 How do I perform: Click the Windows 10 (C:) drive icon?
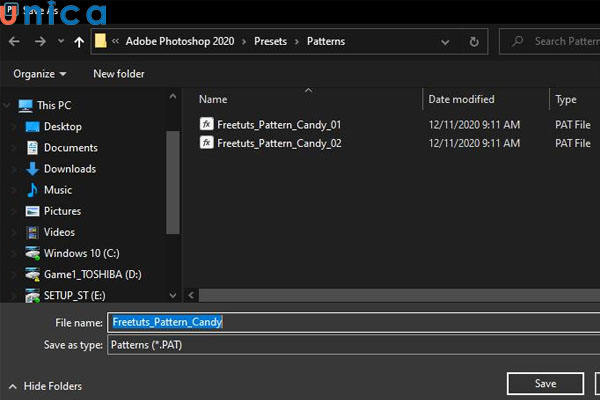pos(33,253)
